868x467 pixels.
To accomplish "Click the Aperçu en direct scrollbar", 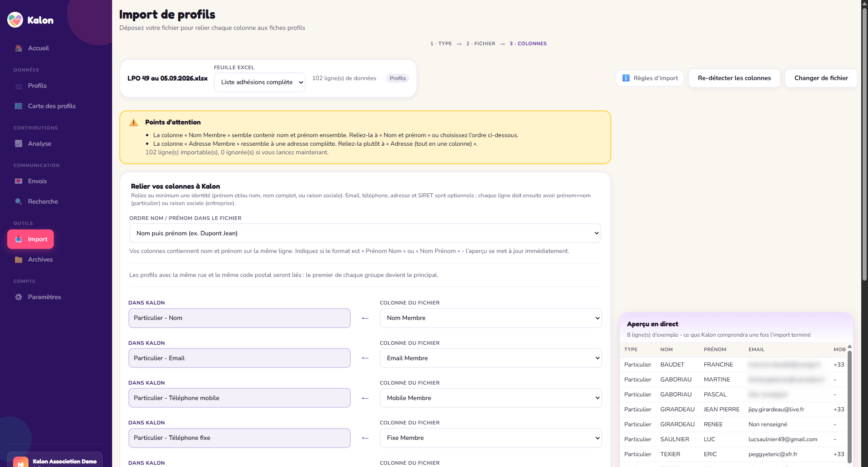I will 849,406.
